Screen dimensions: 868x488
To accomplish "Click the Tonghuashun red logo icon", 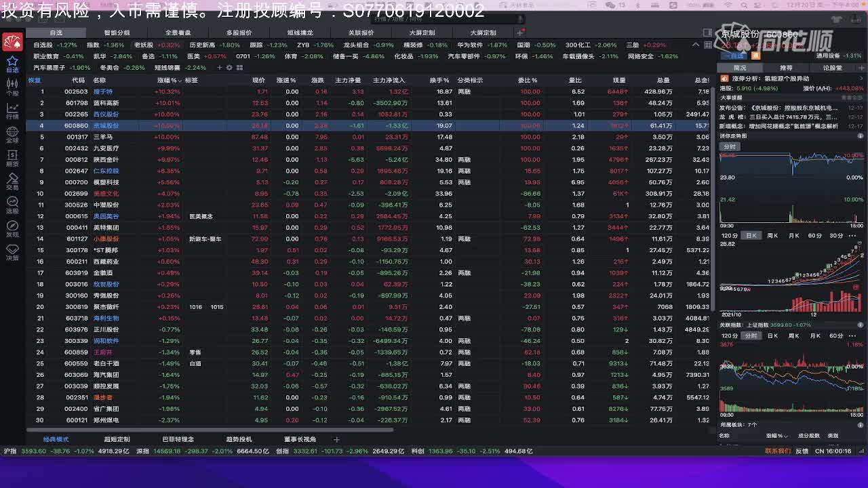I will (12, 42).
